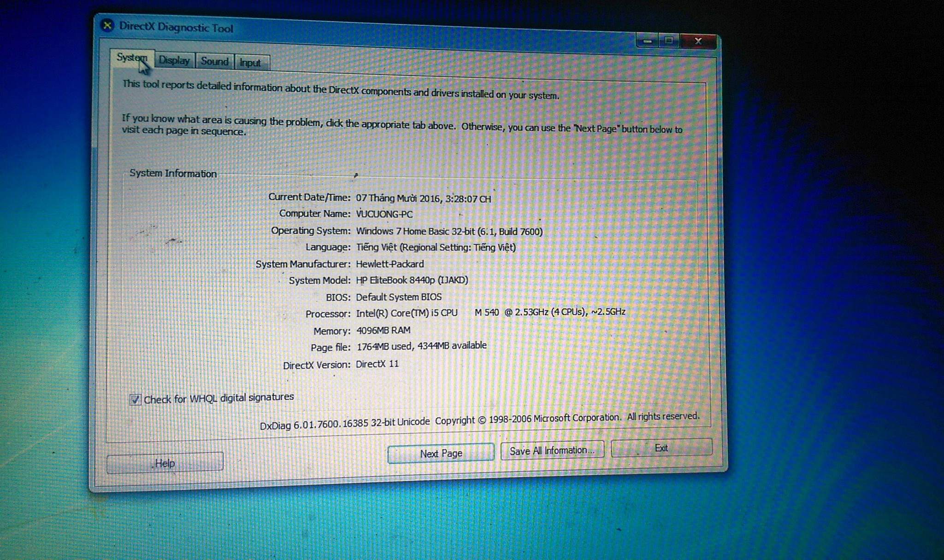Switch to the System tab
Screen dimensions: 944x560
(131, 58)
